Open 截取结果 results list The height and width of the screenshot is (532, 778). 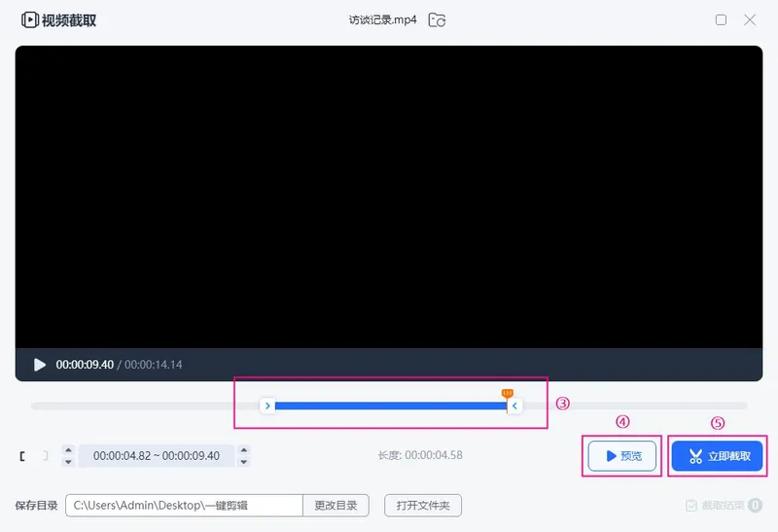pos(724,506)
